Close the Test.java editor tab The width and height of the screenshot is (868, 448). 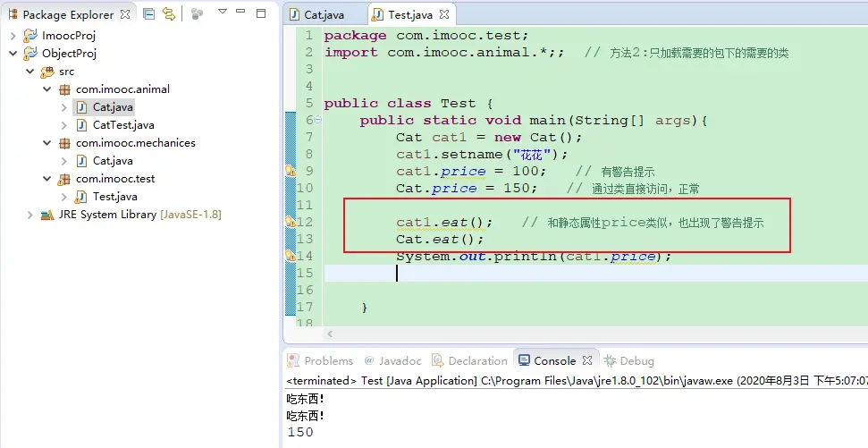click(443, 15)
